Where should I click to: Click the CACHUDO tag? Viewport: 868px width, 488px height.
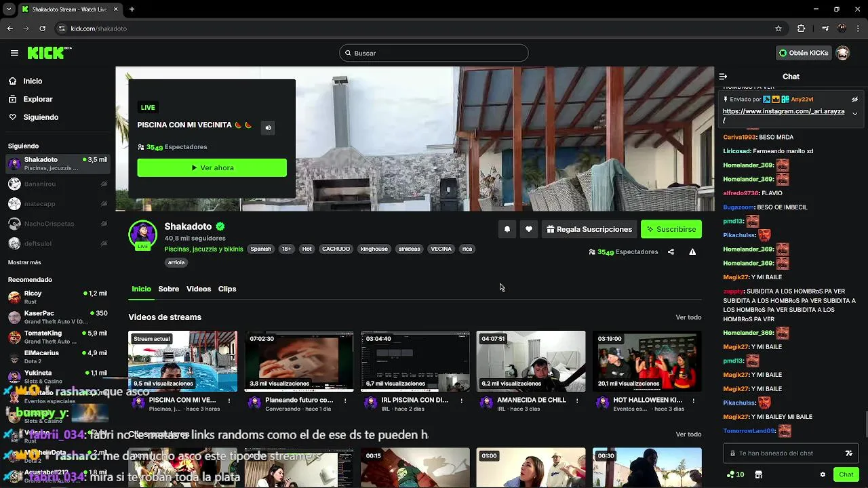tap(336, 249)
